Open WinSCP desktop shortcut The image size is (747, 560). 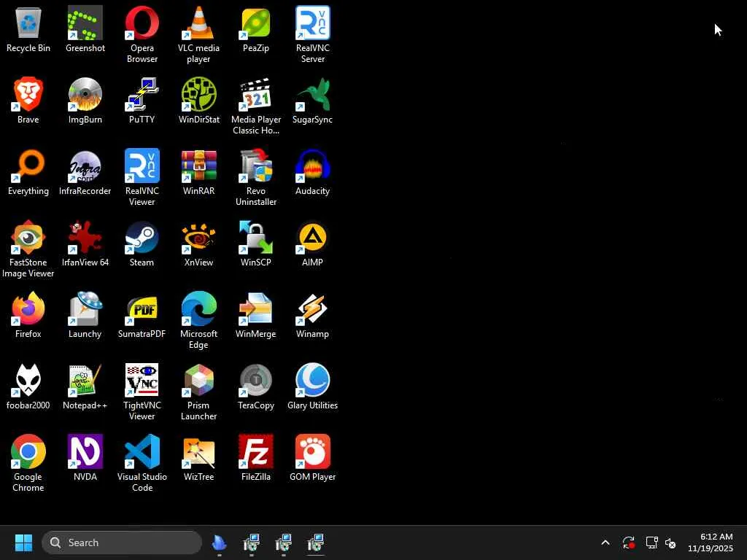[256, 244]
